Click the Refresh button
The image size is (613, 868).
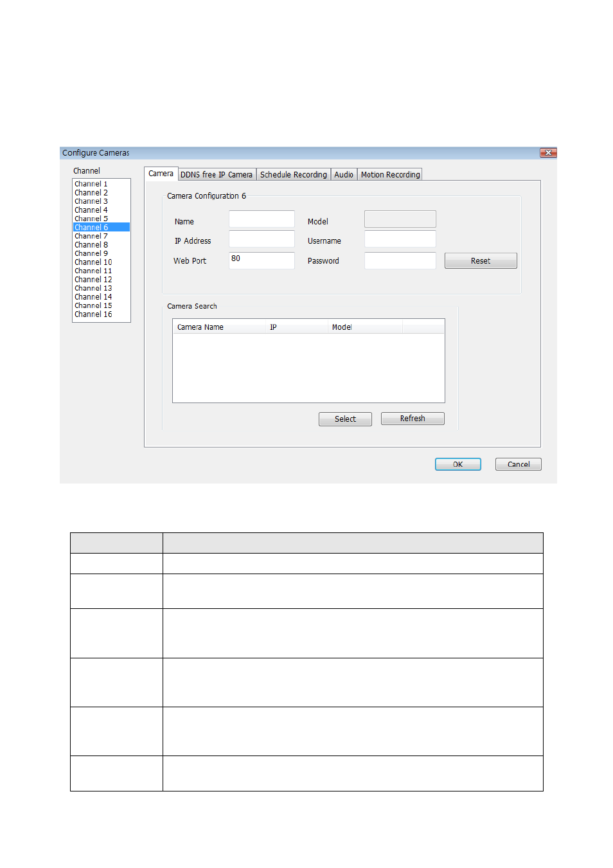coord(413,419)
